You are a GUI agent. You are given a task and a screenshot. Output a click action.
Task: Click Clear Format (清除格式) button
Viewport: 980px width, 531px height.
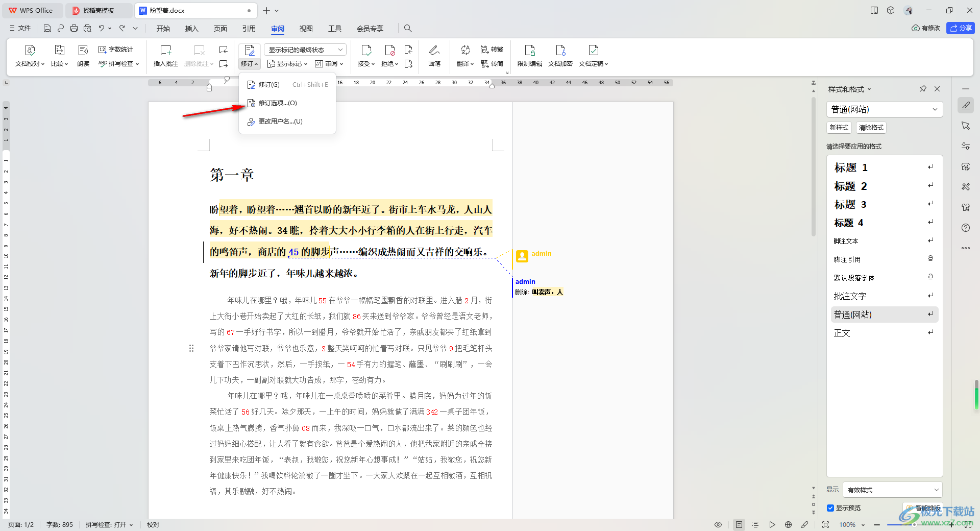(871, 128)
